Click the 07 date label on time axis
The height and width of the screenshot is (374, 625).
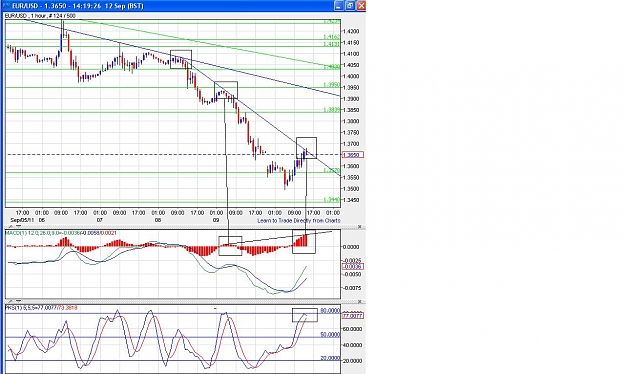100,220
